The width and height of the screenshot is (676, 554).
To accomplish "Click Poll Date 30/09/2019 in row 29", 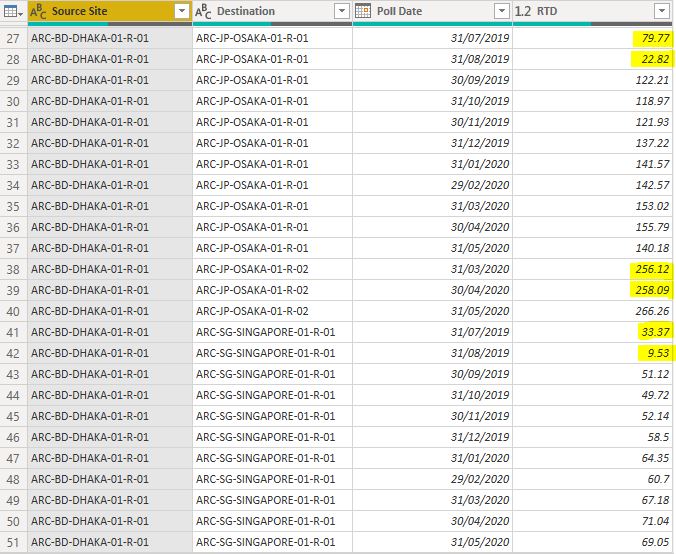I will tap(480, 80).
